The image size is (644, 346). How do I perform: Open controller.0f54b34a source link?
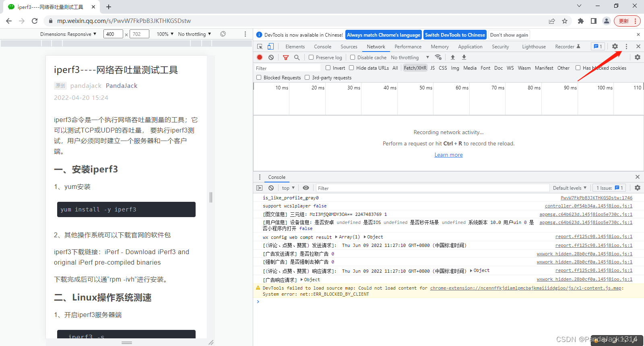tap(588, 206)
